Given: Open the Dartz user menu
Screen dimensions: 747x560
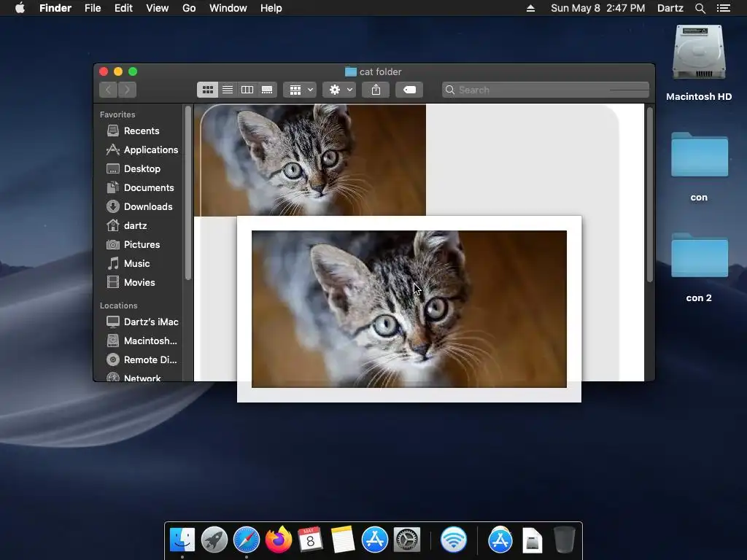Looking at the screenshot, I should click(670, 8).
